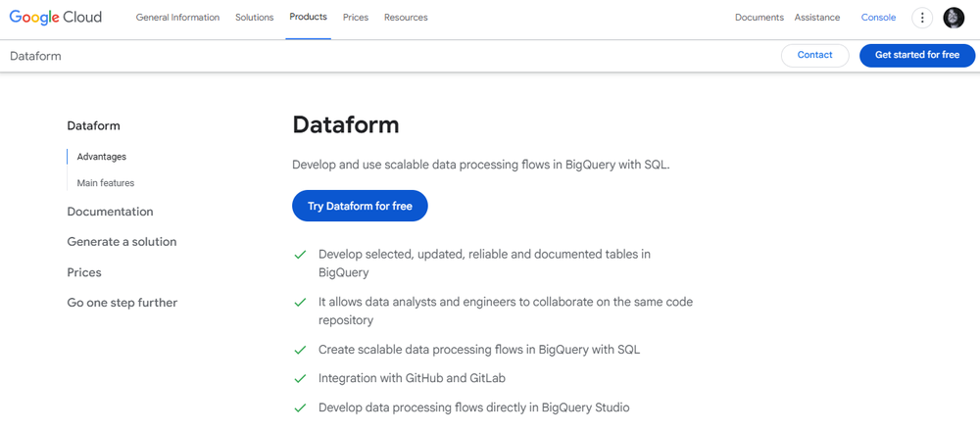Click check mark beside BigQuery Studio item
980x432 pixels.
pos(300,408)
